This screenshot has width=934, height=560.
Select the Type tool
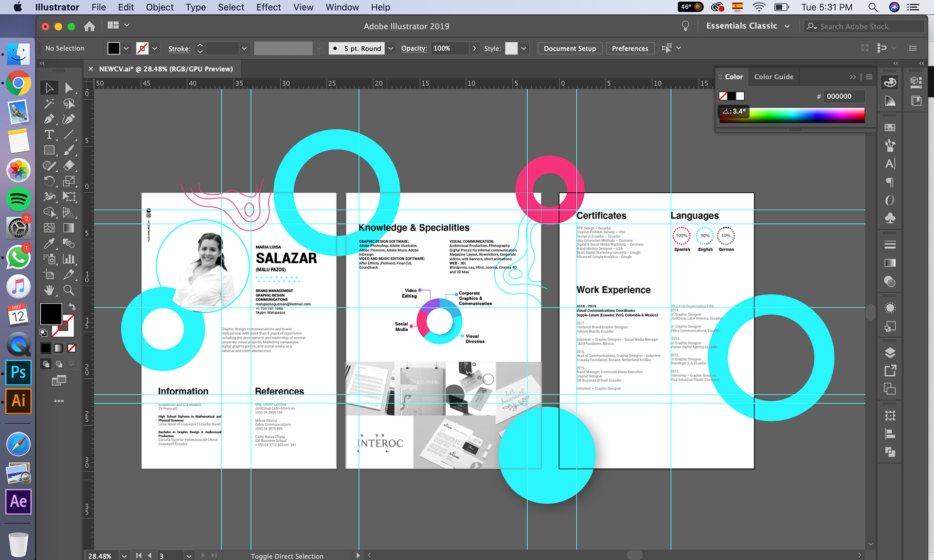coord(49,134)
